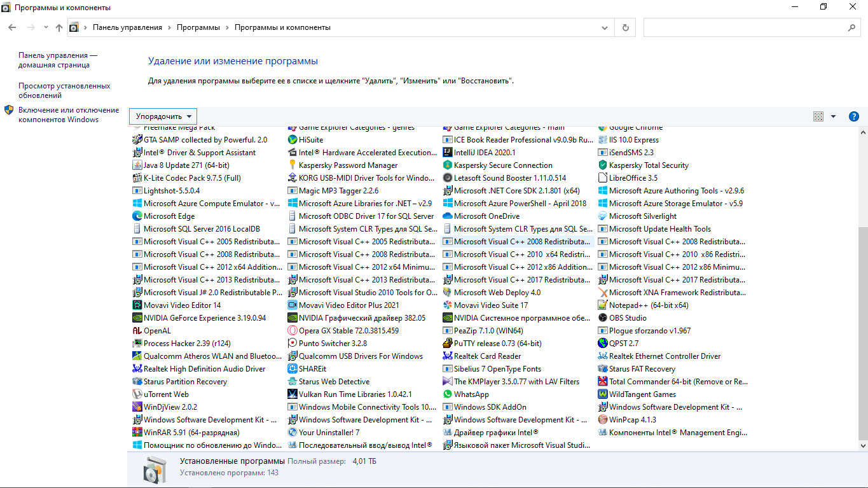The height and width of the screenshot is (488, 868).
Task: Click the Movavi Video Suite 17 icon
Action: pyautogui.click(x=448, y=305)
